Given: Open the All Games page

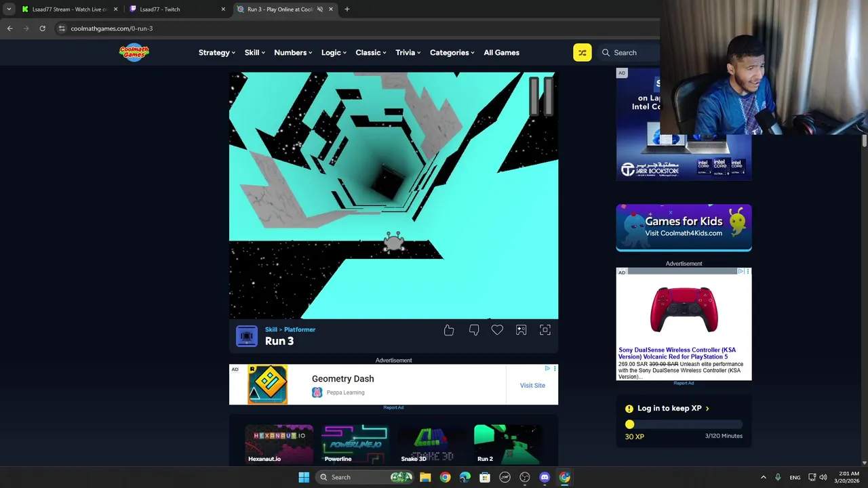Looking at the screenshot, I should click(x=502, y=52).
